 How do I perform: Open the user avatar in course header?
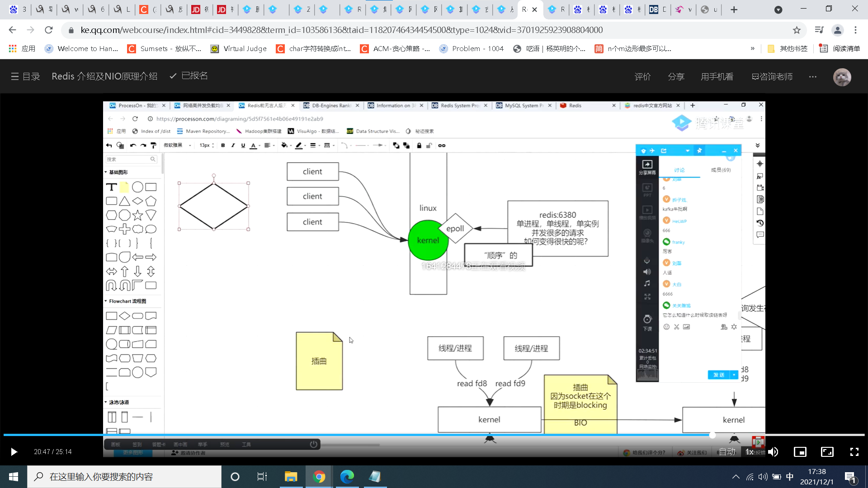pos(842,77)
